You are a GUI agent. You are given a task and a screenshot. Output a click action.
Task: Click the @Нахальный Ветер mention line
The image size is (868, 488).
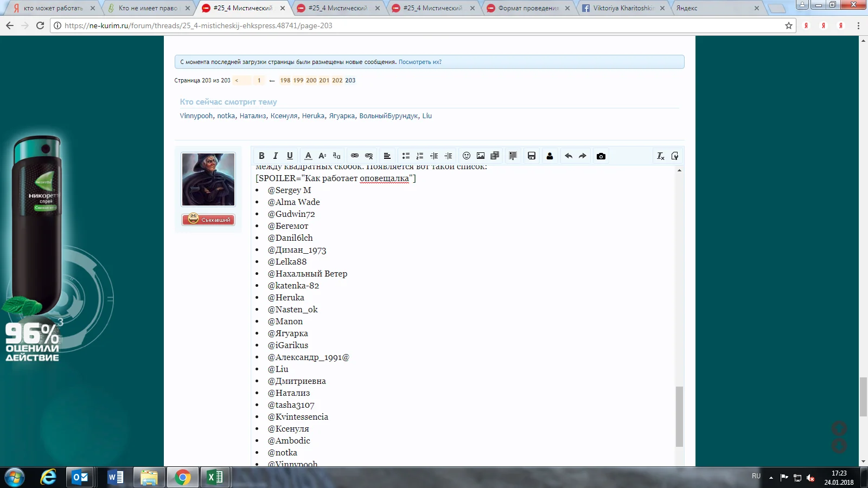coord(307,274)
